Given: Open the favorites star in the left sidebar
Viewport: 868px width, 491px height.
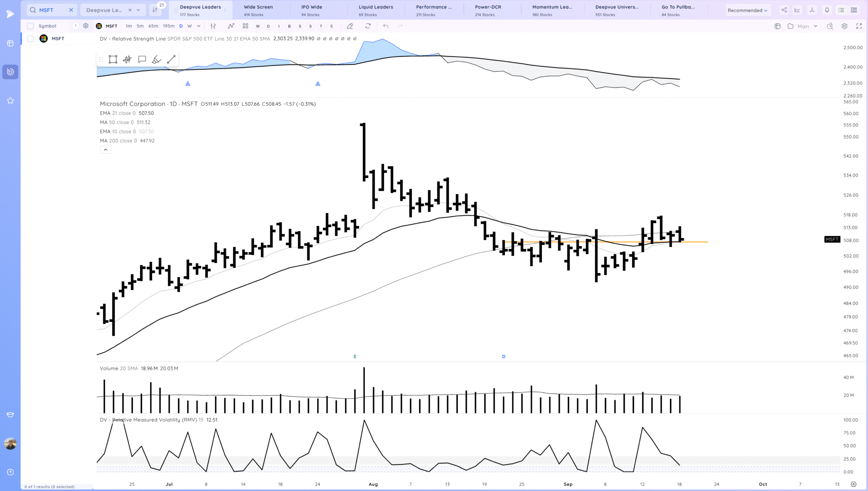Looking at the screenshot, I should [10, 101].
